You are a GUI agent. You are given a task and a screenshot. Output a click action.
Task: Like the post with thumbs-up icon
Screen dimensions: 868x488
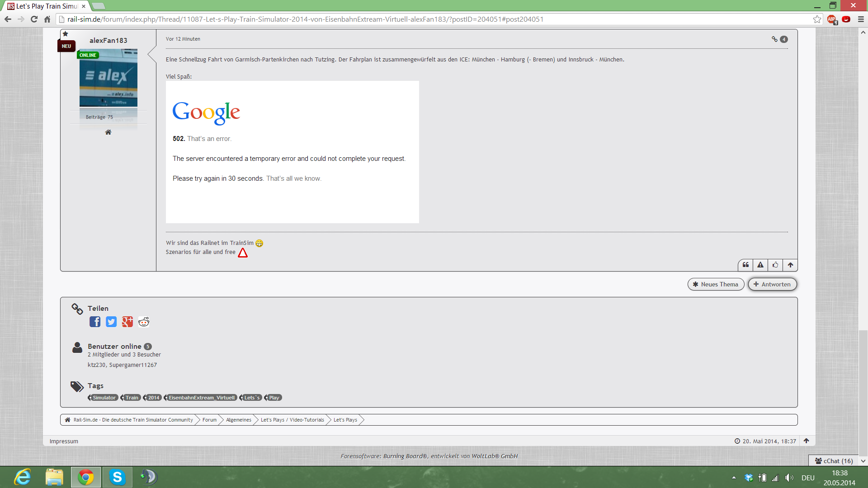[775, 265]
